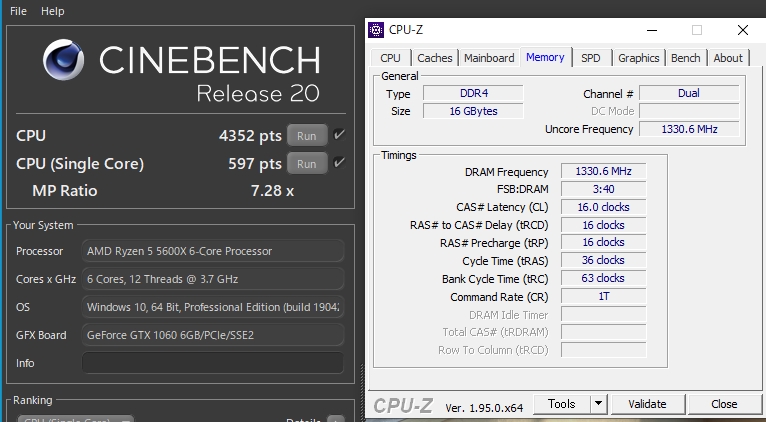Viewport: 766px width, 422px height.
Task: Select the CAS# Latency value 16.0 clocks
Action: pos(603,207)
